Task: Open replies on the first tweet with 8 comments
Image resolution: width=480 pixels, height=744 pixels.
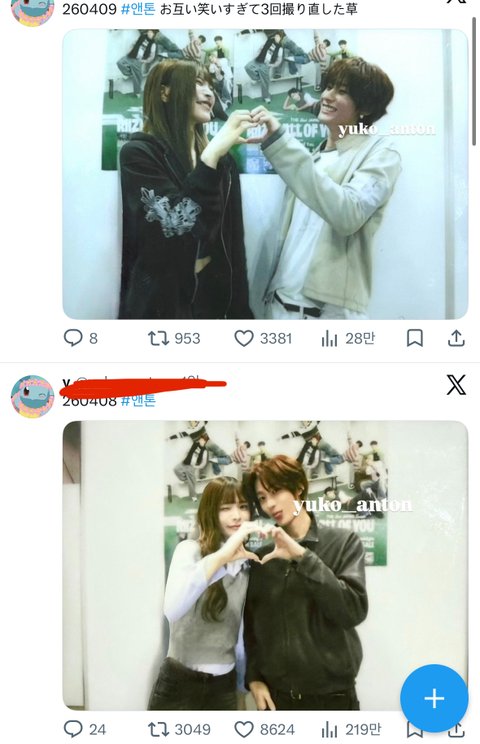Action: [x=81, y=338]
